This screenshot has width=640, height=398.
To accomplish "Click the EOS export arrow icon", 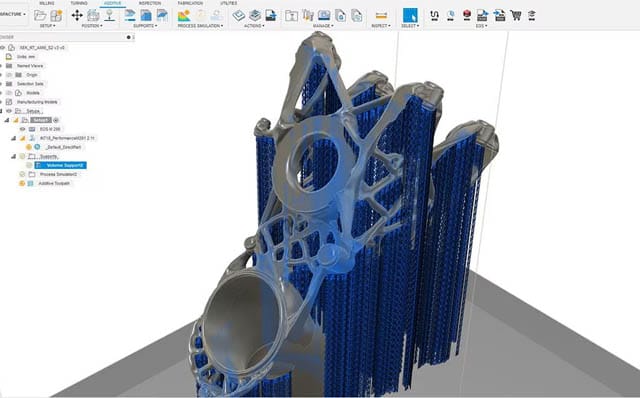I will point(482,16).
